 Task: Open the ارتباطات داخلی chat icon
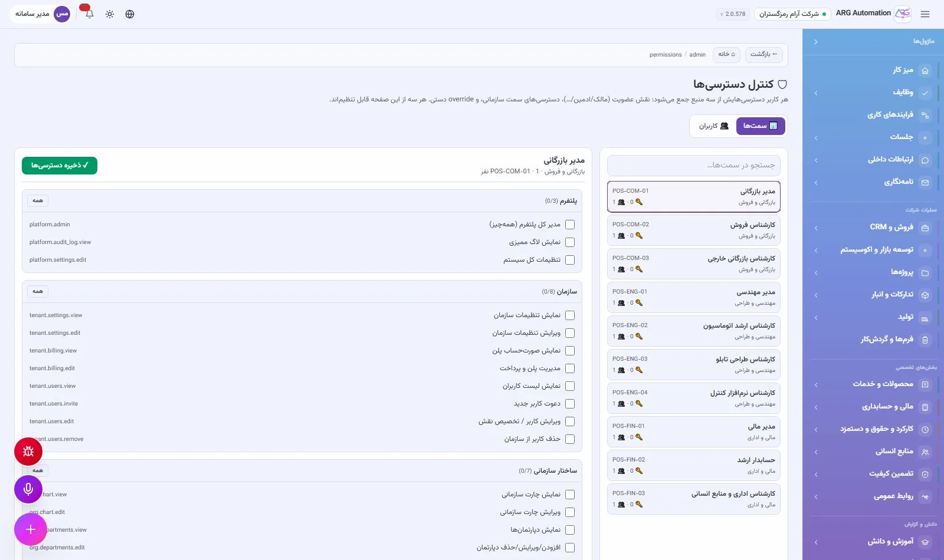(925, 160)
